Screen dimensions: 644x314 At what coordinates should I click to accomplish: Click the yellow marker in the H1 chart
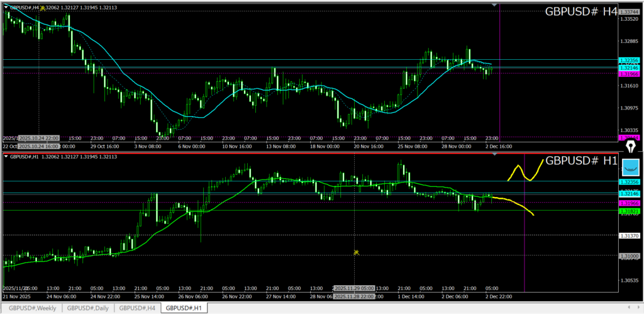point(356,252)
